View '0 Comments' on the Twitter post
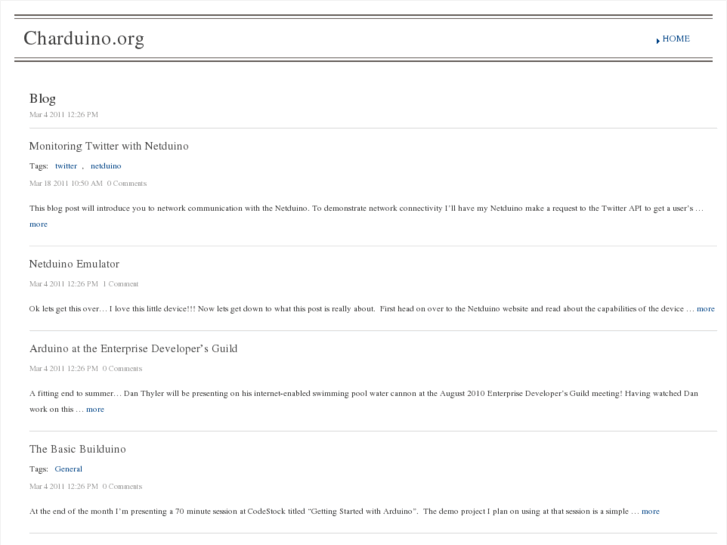 click(x=127, y=183)
